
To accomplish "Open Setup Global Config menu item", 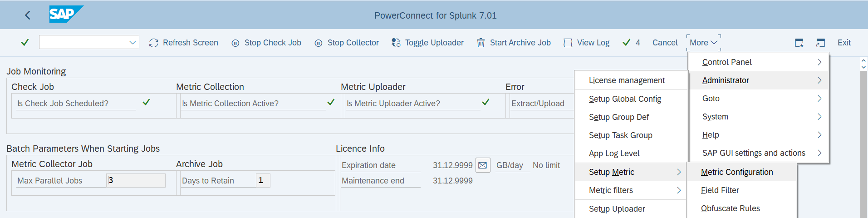I will pyautogui.click(x=625, y=99).
